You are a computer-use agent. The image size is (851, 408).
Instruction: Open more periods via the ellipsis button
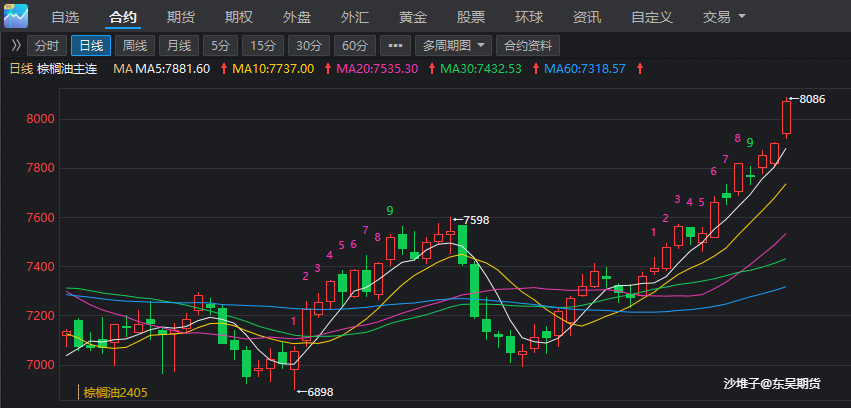click(x=395, y=46)
